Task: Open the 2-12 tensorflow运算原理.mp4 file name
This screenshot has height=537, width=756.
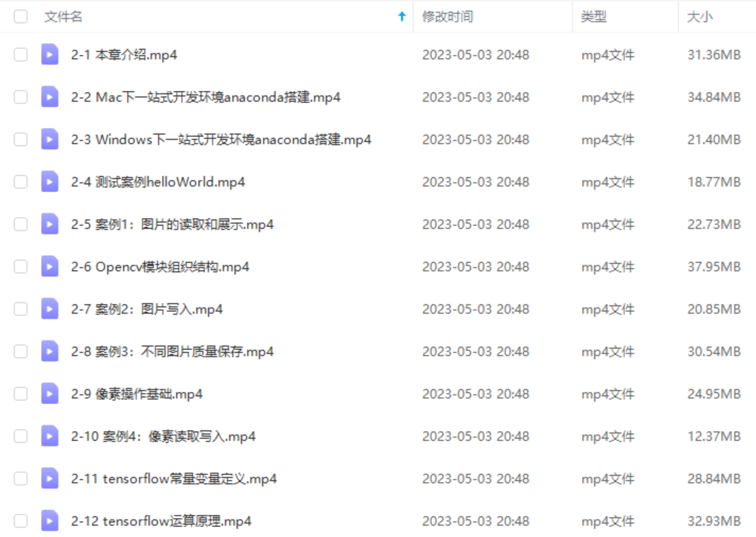Action: (x=161, y=521)
